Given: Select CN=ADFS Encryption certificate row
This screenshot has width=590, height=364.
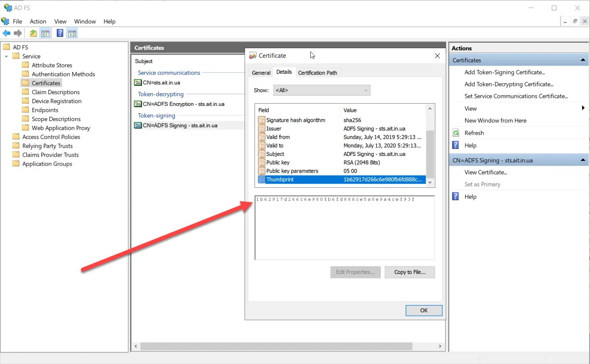Looking at the screenshot, I should point(184,104).
